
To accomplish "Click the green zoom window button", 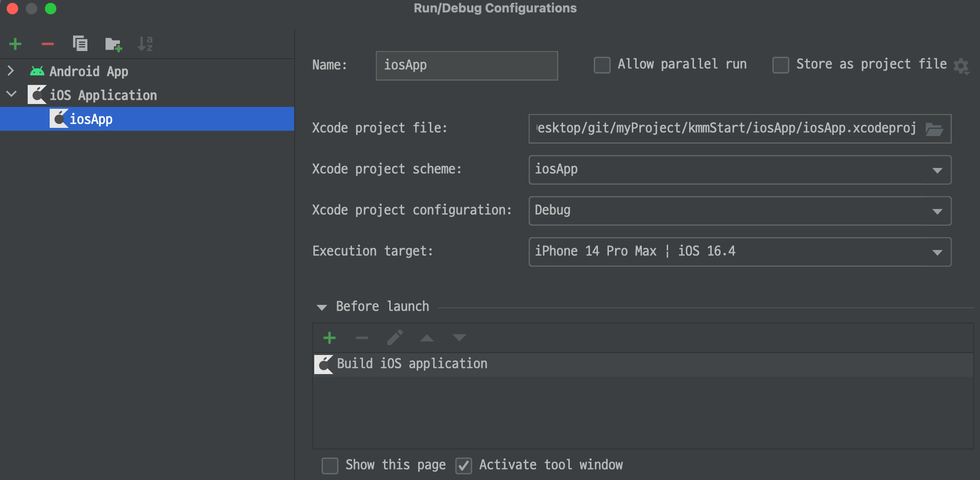I will (50, 8).
